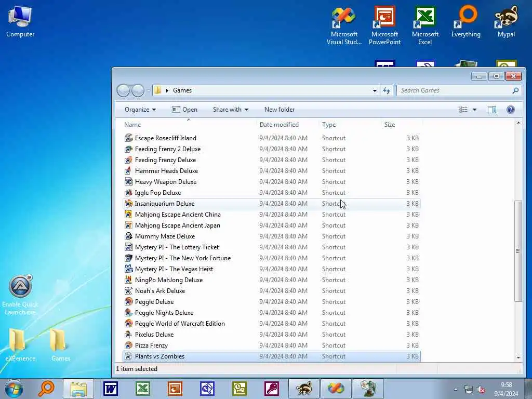Launch Microsoft PowerPoint desktop shortcut

384,26
